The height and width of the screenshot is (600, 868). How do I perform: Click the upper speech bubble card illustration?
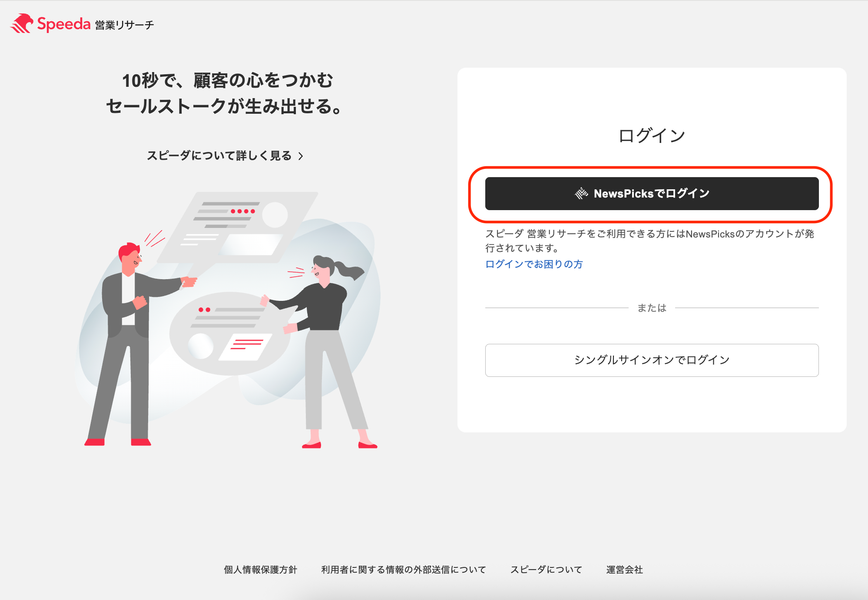pyautogui.click(x=239, y=228)
